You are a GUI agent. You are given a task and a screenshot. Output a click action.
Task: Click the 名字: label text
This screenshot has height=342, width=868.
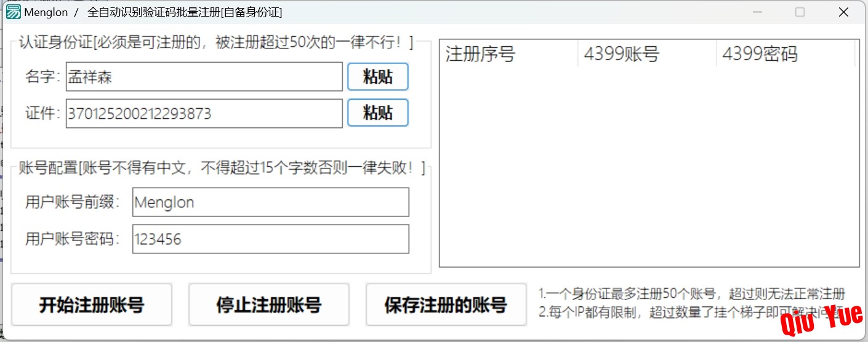point(43,77)
